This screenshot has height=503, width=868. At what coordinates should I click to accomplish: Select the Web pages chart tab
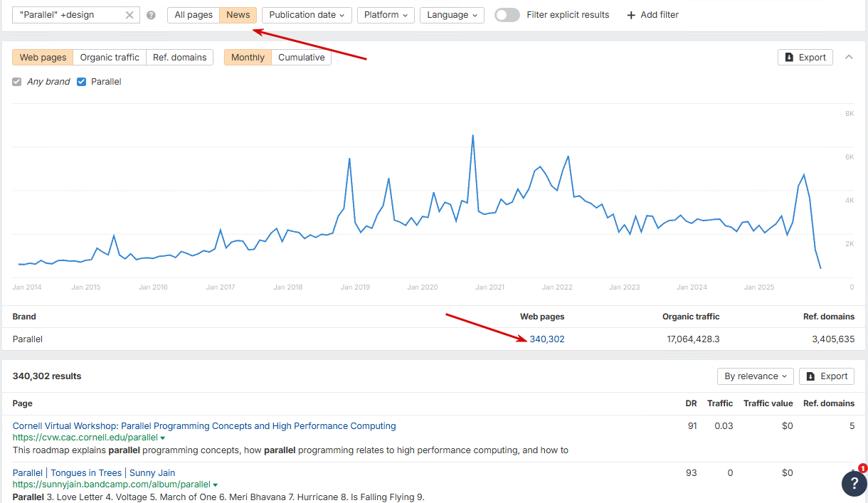[x=43, y=58]
